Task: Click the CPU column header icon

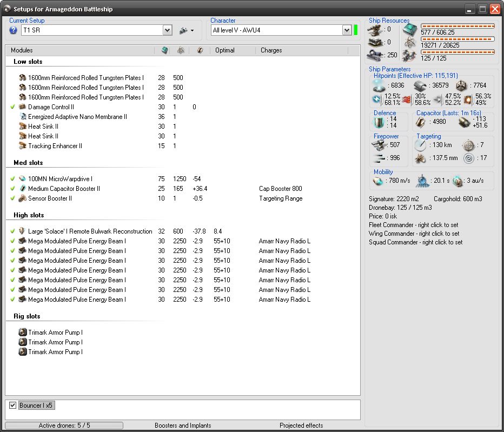Action: pyautogui.click(x=164, y=50)
